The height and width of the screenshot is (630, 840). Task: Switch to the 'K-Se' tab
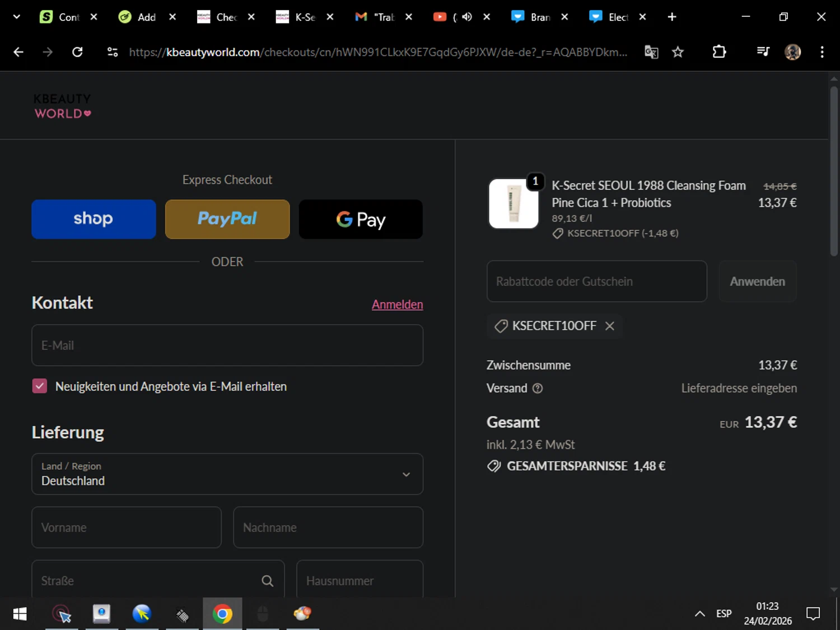click(296, 17)
